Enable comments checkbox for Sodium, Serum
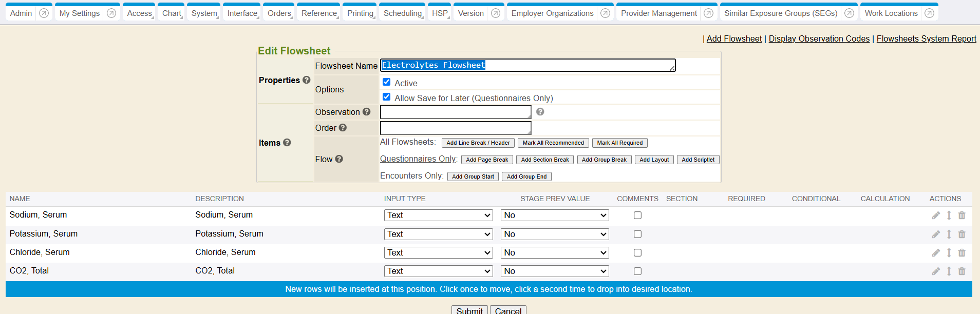 click(637, 215)
